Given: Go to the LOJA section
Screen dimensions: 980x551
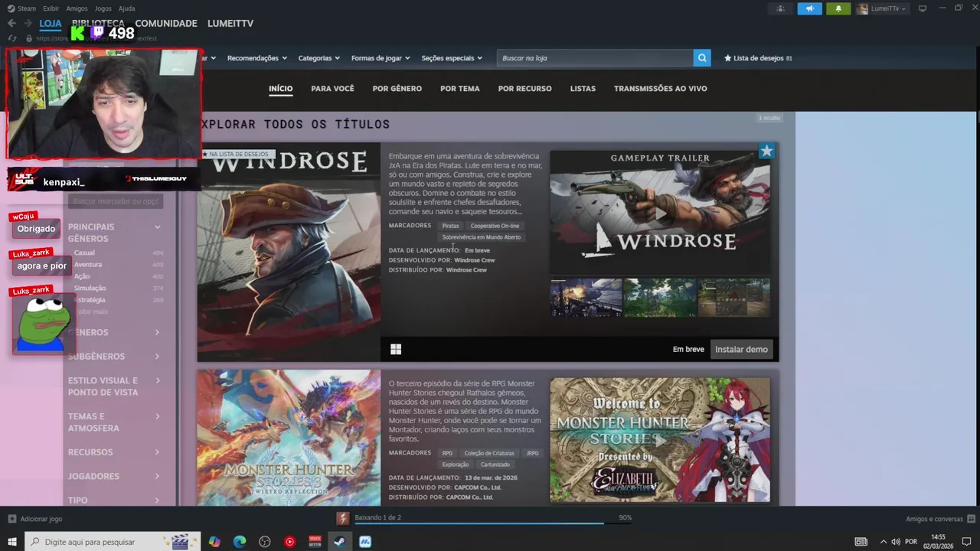Looking at the screenshot, I should (51, 23).
